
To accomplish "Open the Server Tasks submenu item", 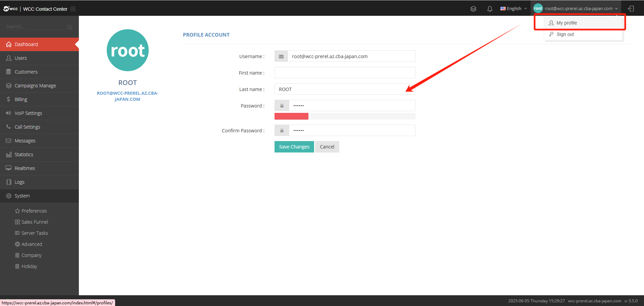I will [x=35, y=233].
